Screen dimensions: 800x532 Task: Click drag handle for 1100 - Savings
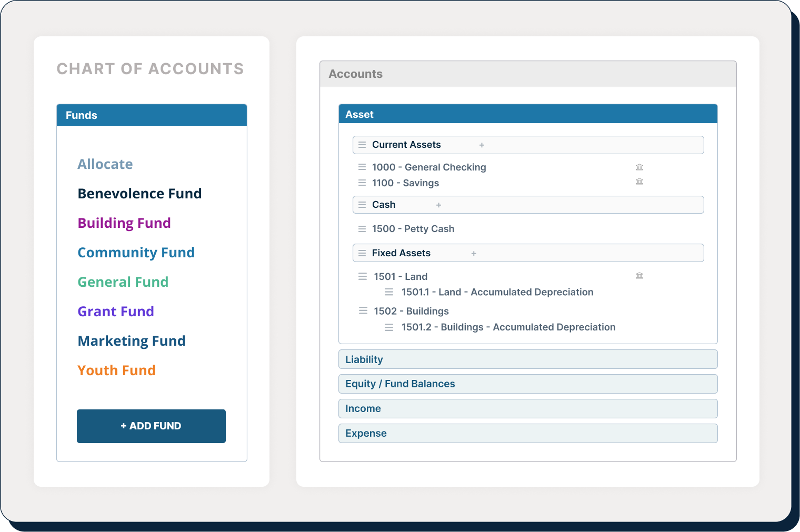[362, 183]
